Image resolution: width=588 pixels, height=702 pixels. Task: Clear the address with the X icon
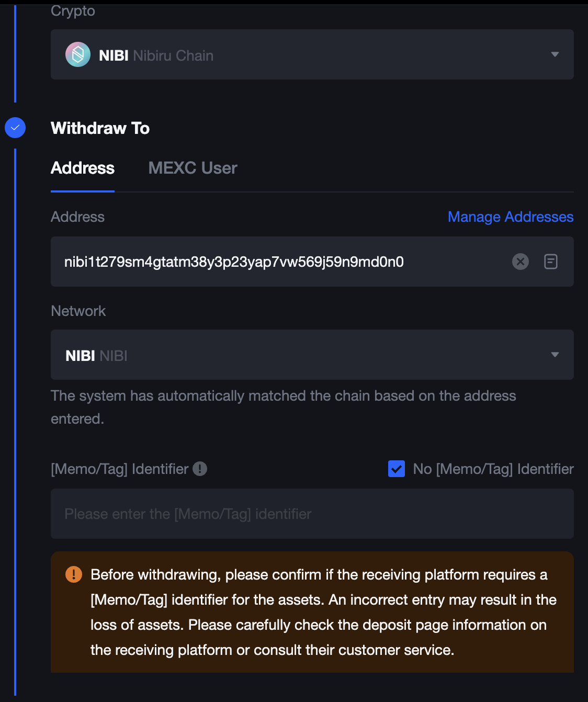click(x=521, y=262)
